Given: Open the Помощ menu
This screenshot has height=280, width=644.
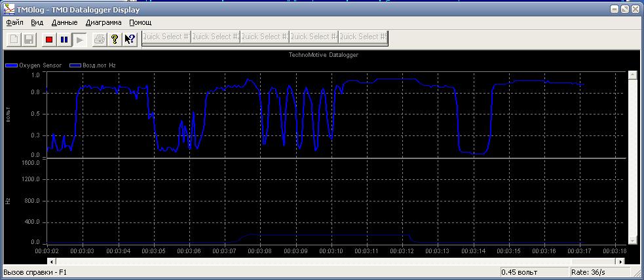Looking at the screenshot, I should click(x=140, y=22).
